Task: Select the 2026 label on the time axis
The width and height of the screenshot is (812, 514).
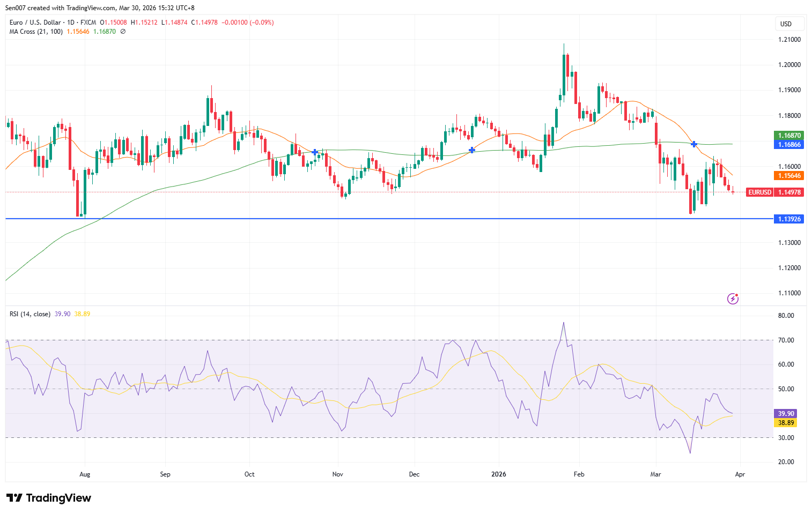Action: pos(499,474)
